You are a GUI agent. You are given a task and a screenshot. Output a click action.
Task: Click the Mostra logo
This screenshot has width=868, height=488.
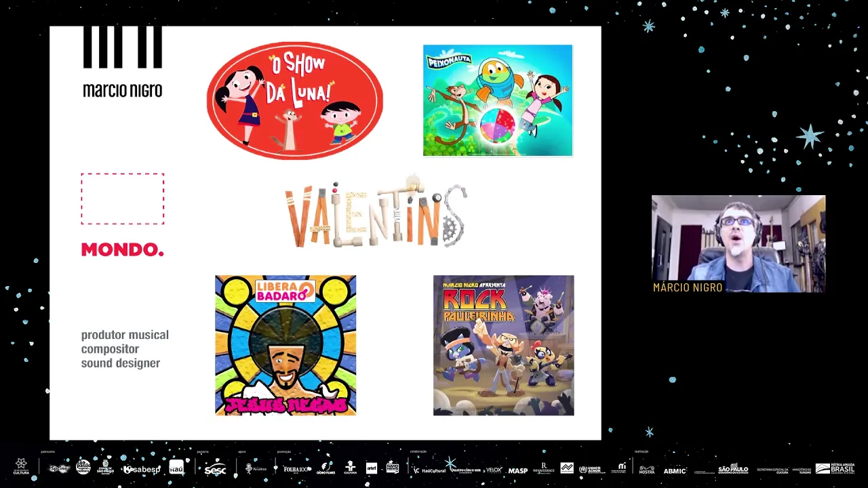[646, 470]
